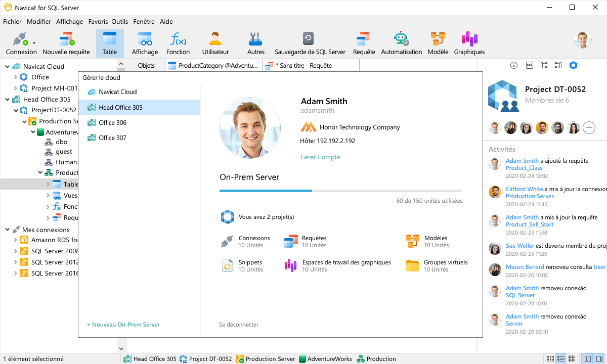Click the On-Prem Server usage progress bar
The height and width of the screenshot is (364, 607).
click(x=340, y=191)
